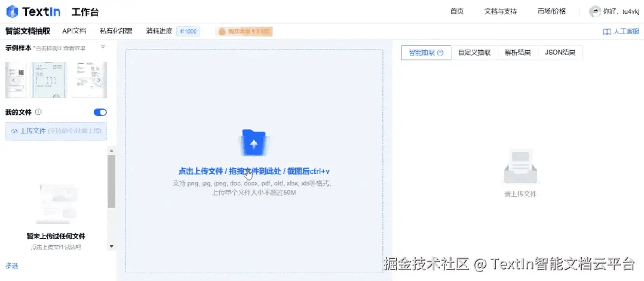Click the 上传单个文件大小不超过50M text
Viewport: 644px width, 281px height.
[254, 193]
